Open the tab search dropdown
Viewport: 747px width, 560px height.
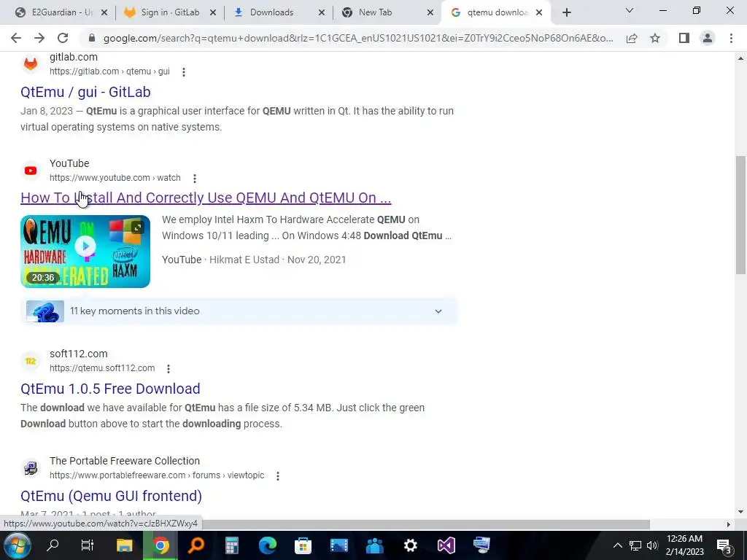(630, 10)
